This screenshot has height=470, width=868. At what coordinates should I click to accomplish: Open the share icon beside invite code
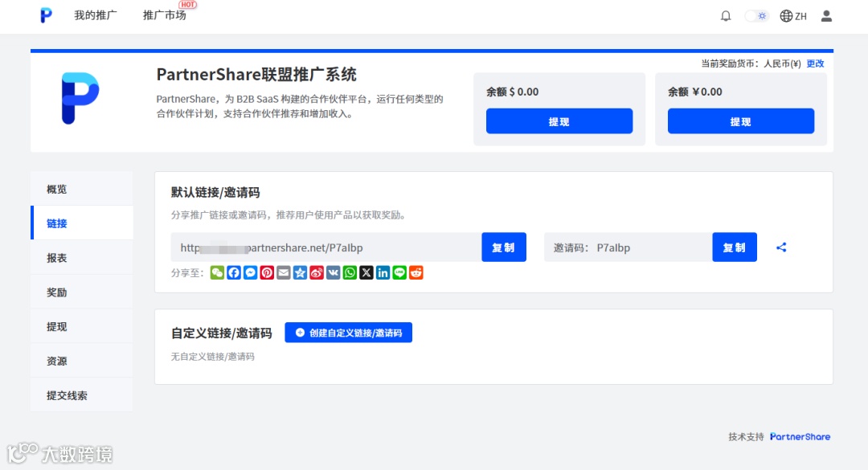[x=781, y=247]
